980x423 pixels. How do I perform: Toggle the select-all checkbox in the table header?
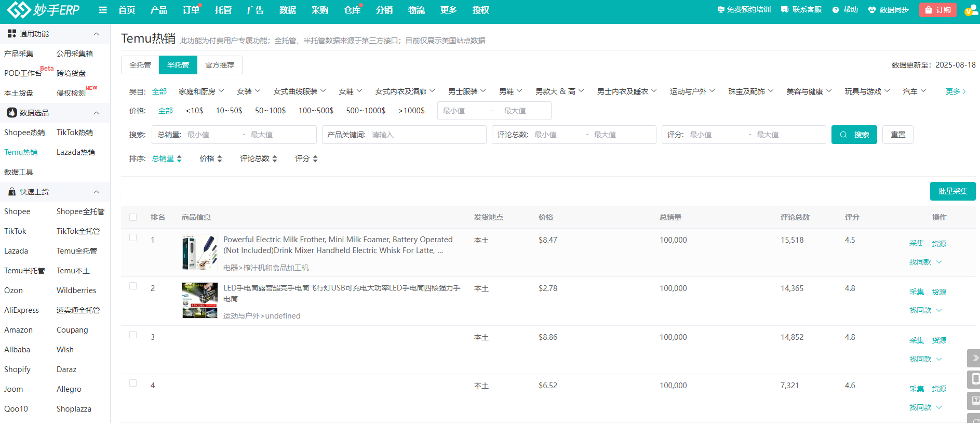(x=133, y=217)
